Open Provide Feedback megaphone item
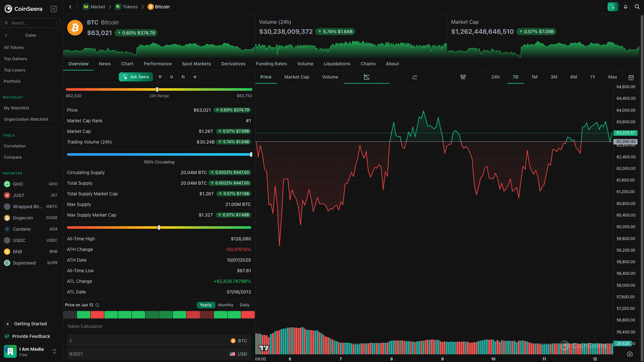Image resolution: width=644 pixels, height=362 pixels. [31, 336]
